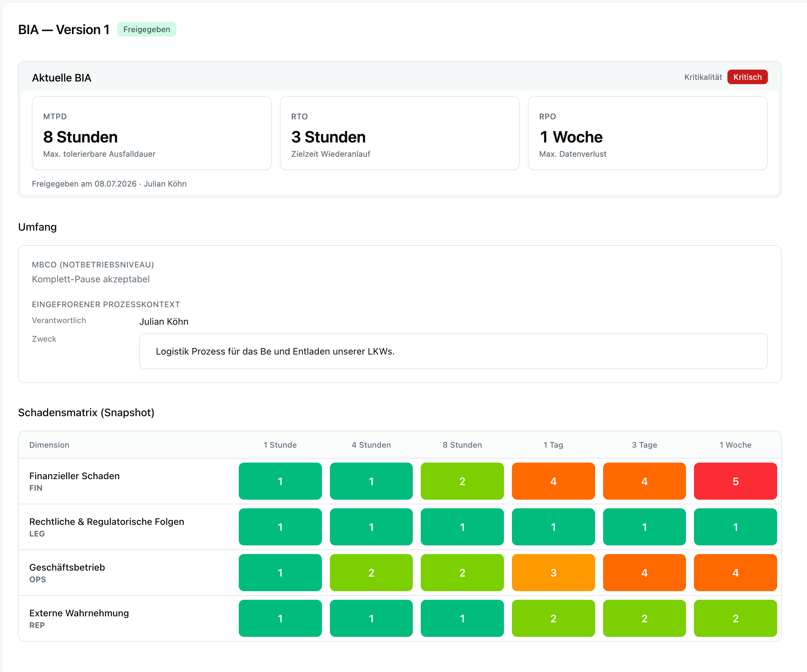807x672 pixels.
Task: Click Externe Wahrnehmung cell for 1 Stunde
Action: [x=280, y=618]
